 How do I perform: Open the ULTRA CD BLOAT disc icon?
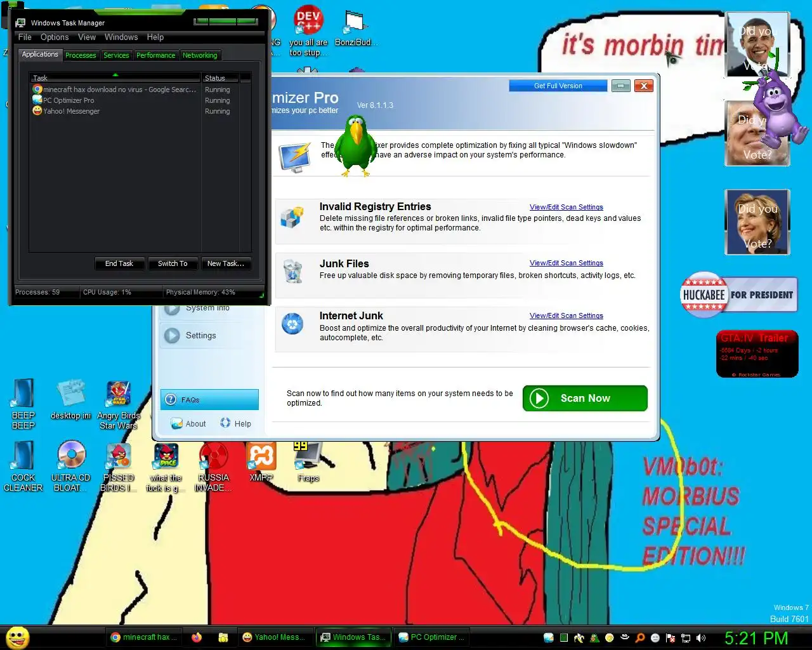click(x=71, y=466)
